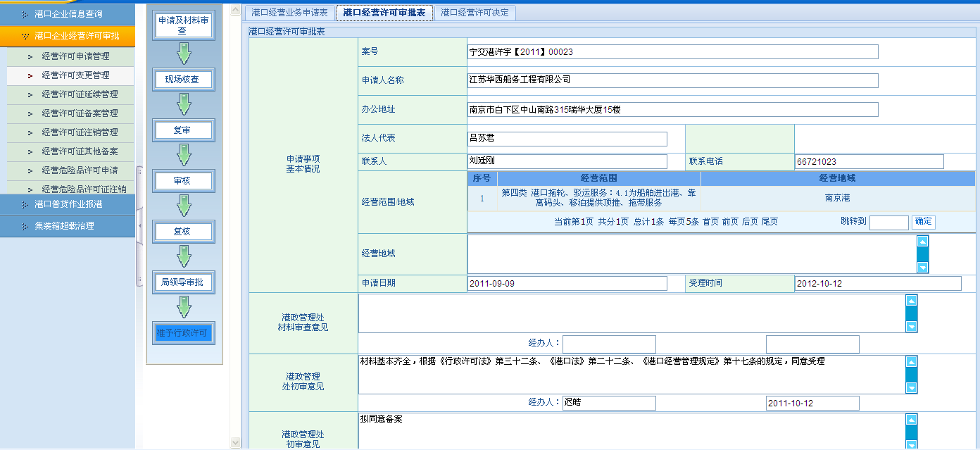Click 确定 to jump to page
980x450 pixels.
(x=923, y=222)
